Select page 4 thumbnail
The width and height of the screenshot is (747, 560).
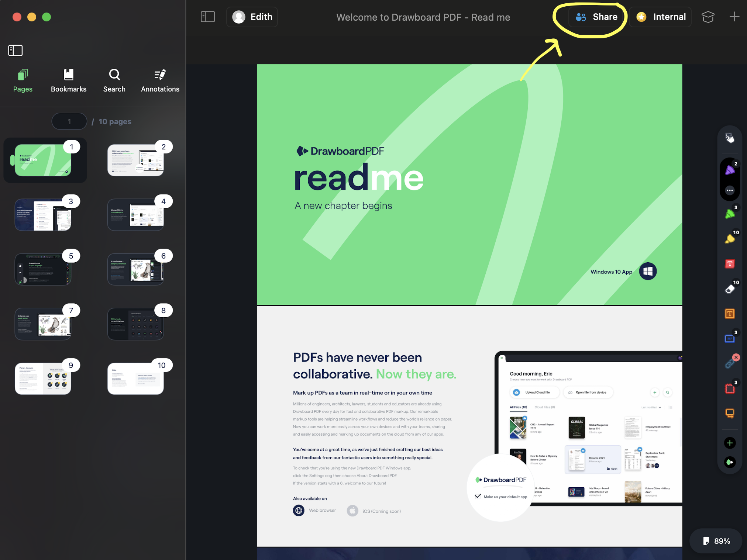coord(135,215)
